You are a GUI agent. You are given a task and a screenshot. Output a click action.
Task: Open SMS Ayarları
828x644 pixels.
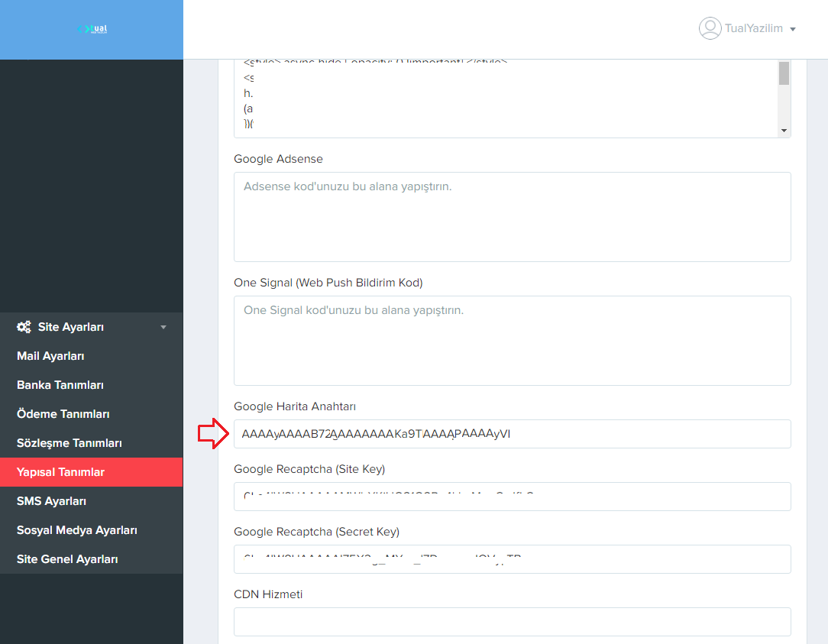click(92, 501)
